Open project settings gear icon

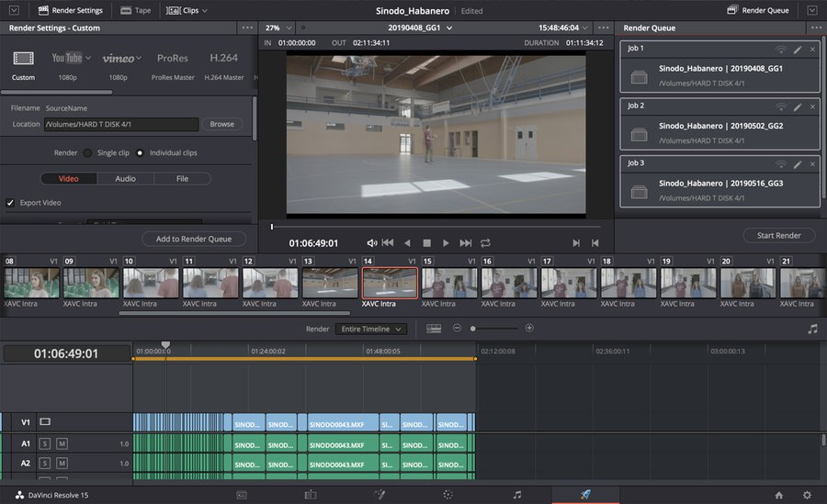pos(807,495)
